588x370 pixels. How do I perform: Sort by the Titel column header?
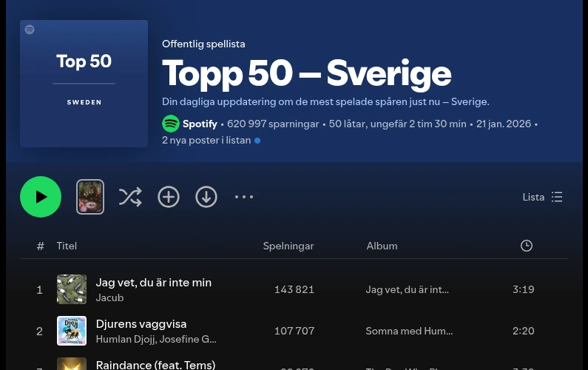[67, 246]
